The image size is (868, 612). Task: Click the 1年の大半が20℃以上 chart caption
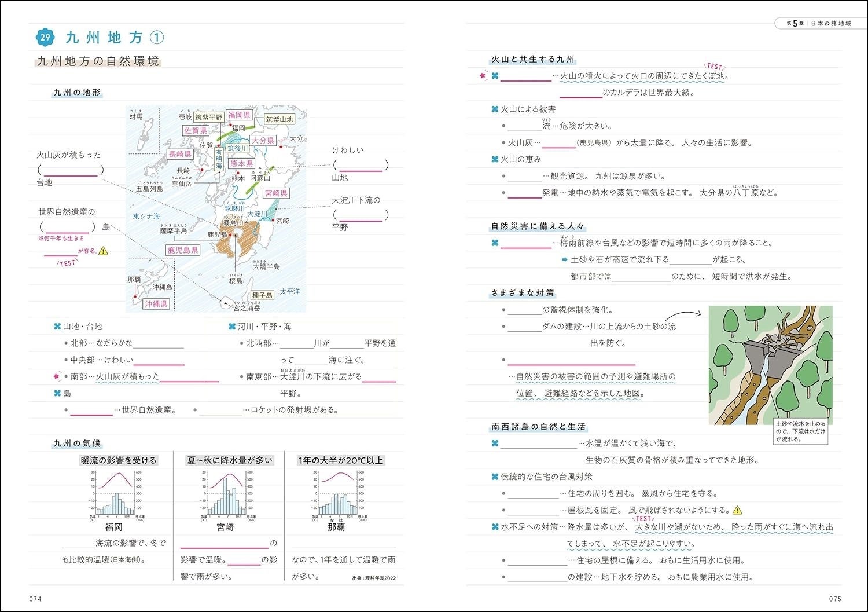340,460
